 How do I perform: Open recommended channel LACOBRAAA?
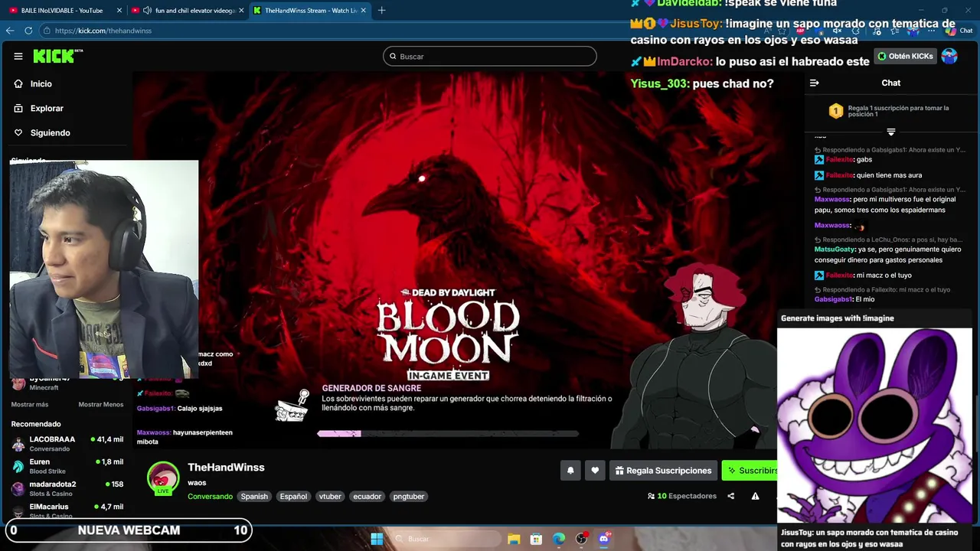pos(67,444)
